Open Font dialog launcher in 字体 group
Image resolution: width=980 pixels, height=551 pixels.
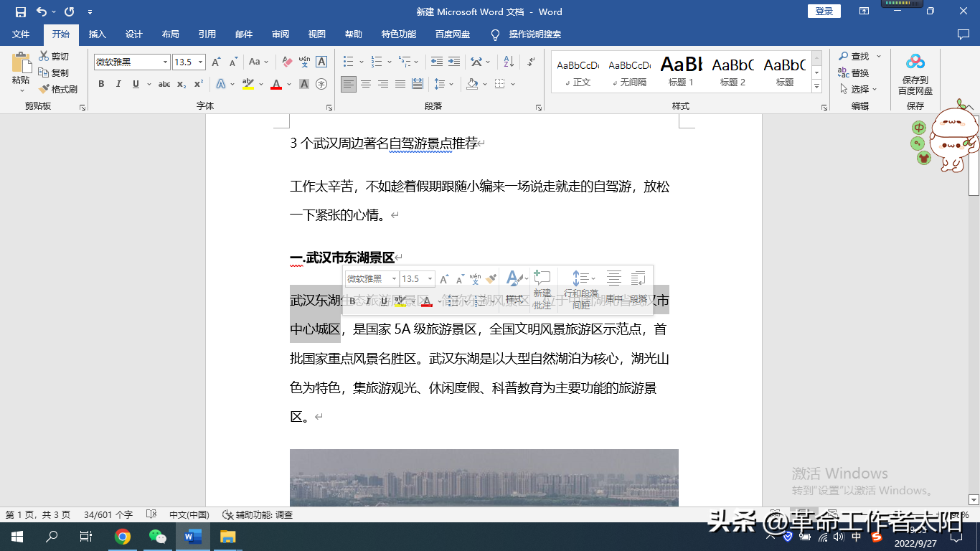click(329, 108)
